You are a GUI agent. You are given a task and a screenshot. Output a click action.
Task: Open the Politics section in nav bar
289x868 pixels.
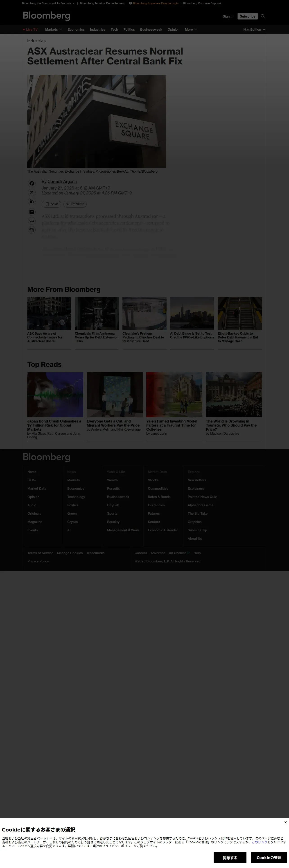[x=129, y=30]
